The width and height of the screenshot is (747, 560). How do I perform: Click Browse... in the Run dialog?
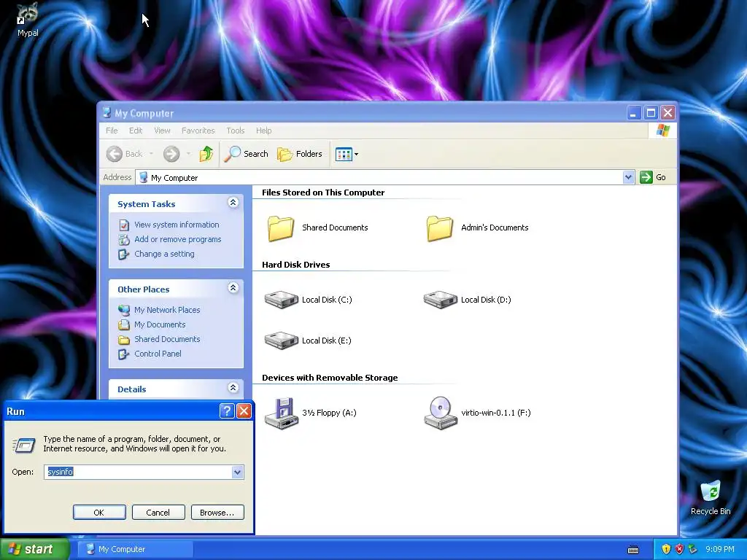tap(217, 513)
